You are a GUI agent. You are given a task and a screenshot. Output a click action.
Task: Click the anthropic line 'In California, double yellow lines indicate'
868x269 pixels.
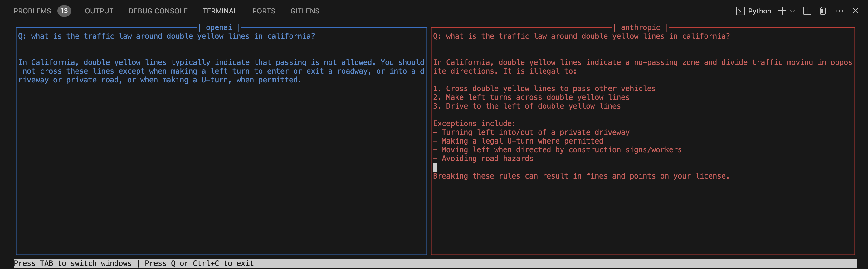click(x=643, y=62)
